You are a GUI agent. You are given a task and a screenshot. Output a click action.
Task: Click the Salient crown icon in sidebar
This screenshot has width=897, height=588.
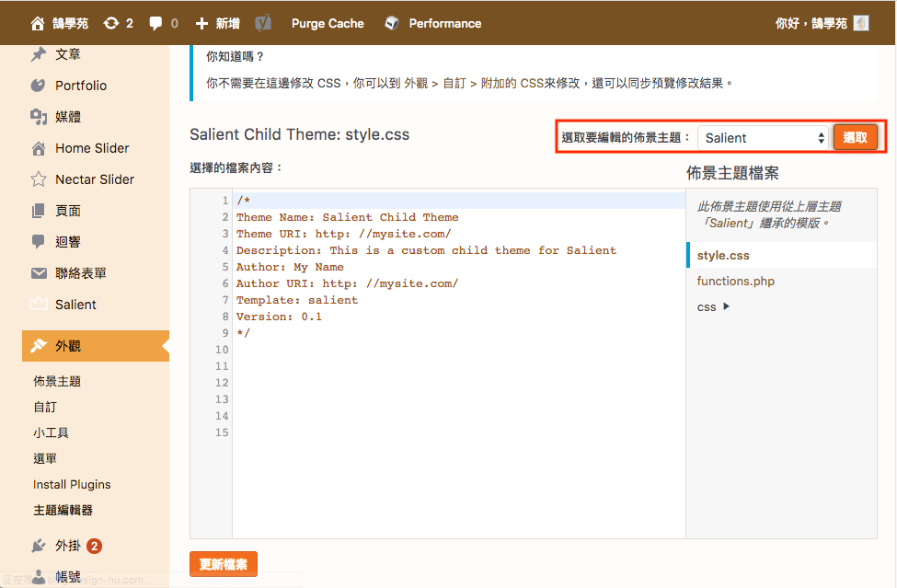tap(38, 305)
